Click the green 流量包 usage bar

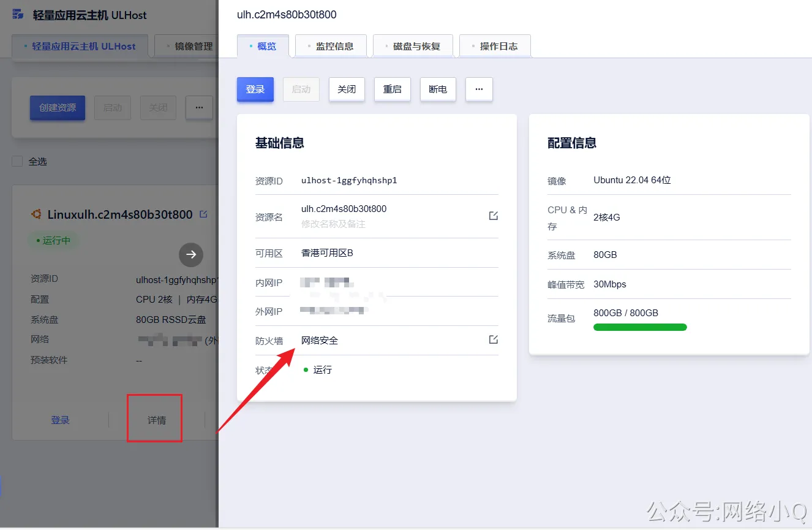639,327
